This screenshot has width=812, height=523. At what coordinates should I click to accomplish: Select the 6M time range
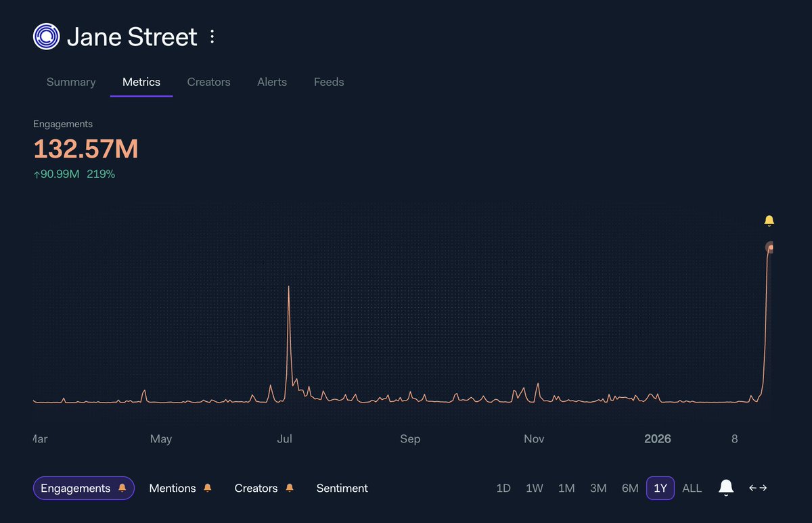coord(630,488)
